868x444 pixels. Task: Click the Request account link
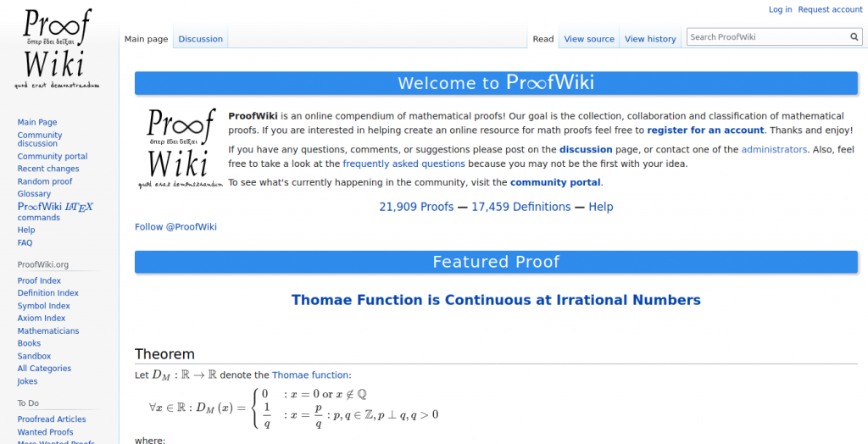pyautogui.click(x=830, y=9)
